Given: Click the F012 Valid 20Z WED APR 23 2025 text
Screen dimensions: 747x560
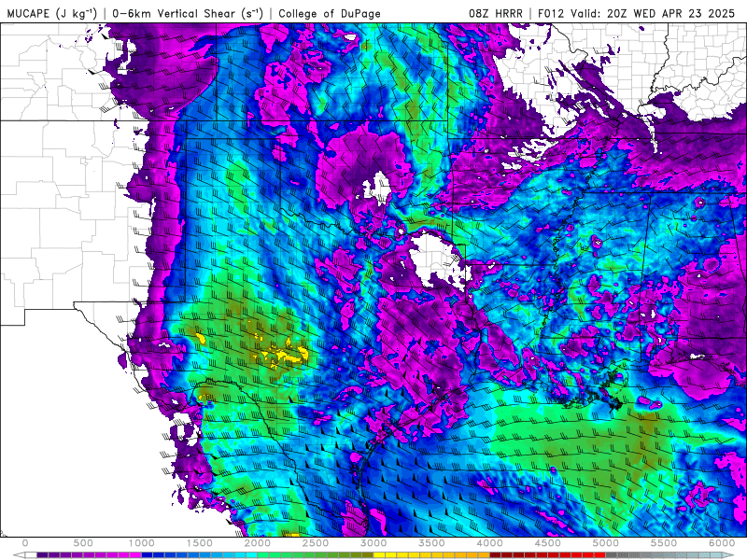Looking at the screenshot, I should click(636, 13).
